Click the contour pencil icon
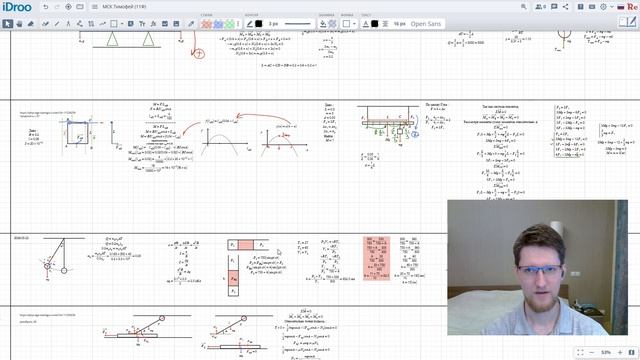Image resolution: width=640 pixels, height=360 pixels. coord(250,24)
